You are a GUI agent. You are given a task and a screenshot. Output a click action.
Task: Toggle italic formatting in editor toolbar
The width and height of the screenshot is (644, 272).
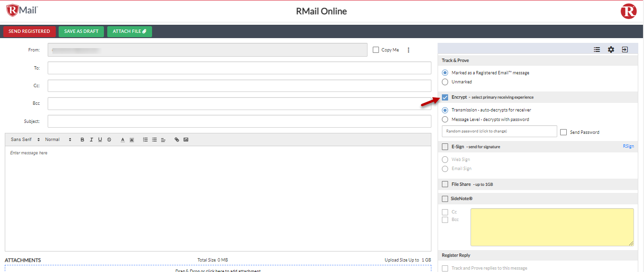point(91,140)
